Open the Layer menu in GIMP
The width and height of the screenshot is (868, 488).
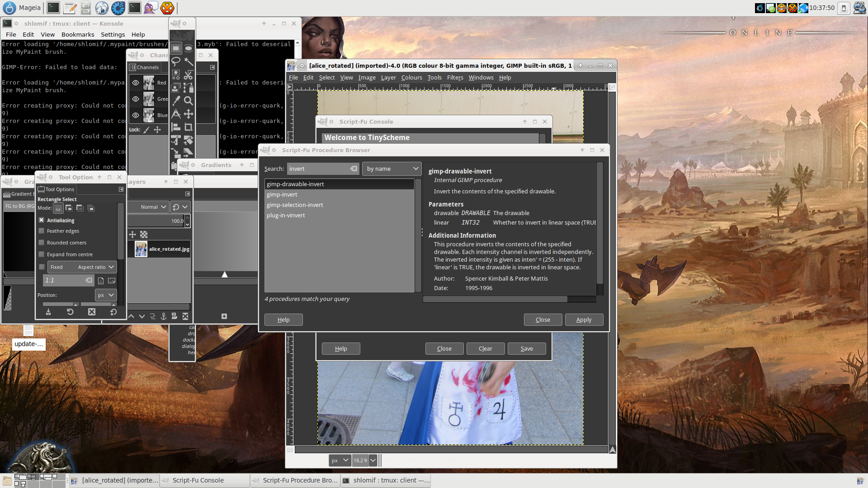click(x=388, y=78)
